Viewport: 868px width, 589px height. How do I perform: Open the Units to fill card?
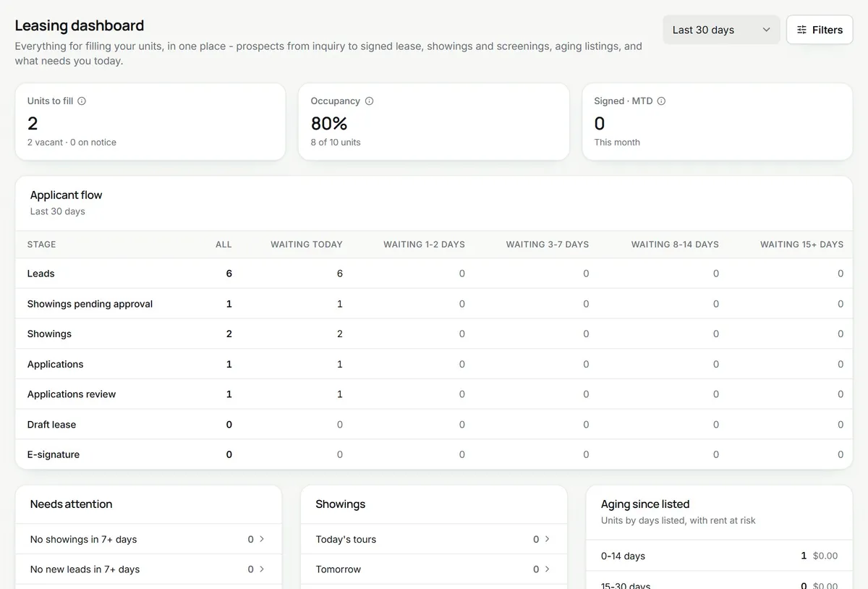(x=150, y=122)
